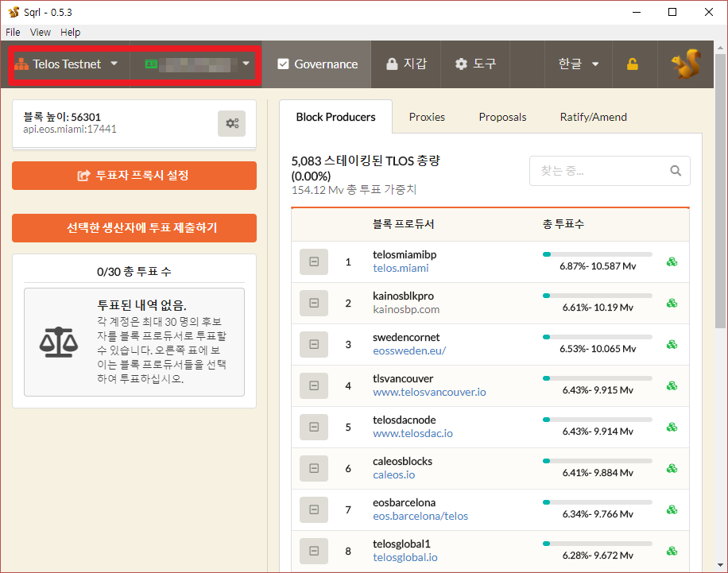Image resolution: width=728 pixels, height=573 pixels.
Task: Click swedencornet vote progress bar
Action: pos(597,337)
